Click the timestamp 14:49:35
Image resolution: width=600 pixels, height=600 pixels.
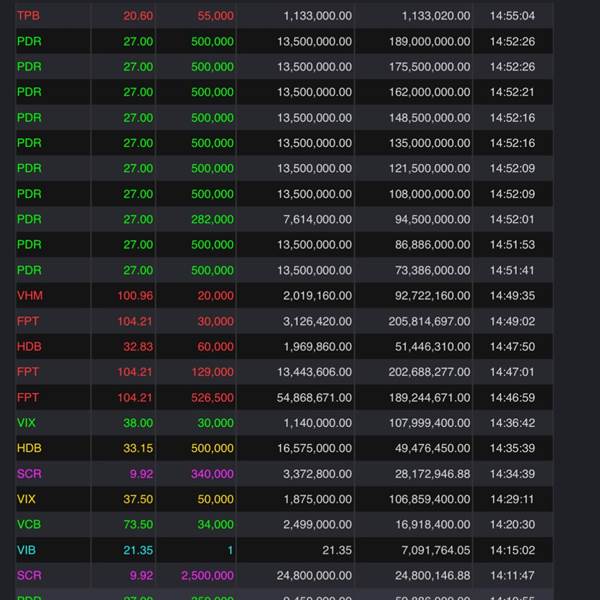point(512,295)
